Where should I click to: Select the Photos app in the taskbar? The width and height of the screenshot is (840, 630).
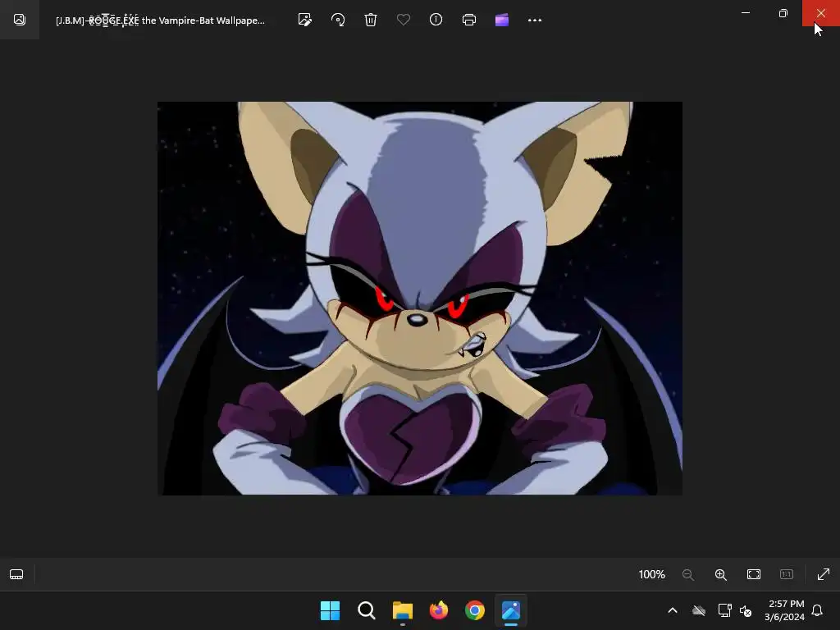pos(511,610)
